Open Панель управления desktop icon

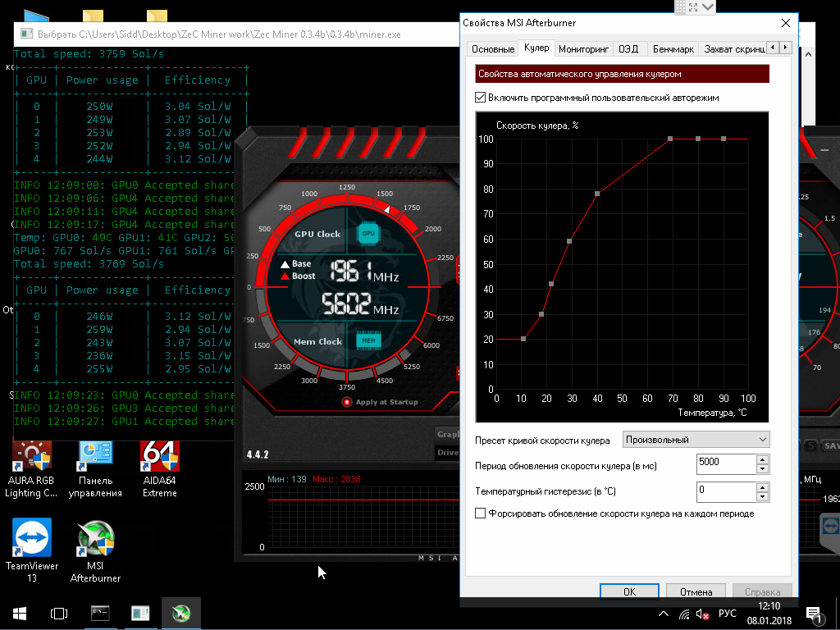click(95, 468)
